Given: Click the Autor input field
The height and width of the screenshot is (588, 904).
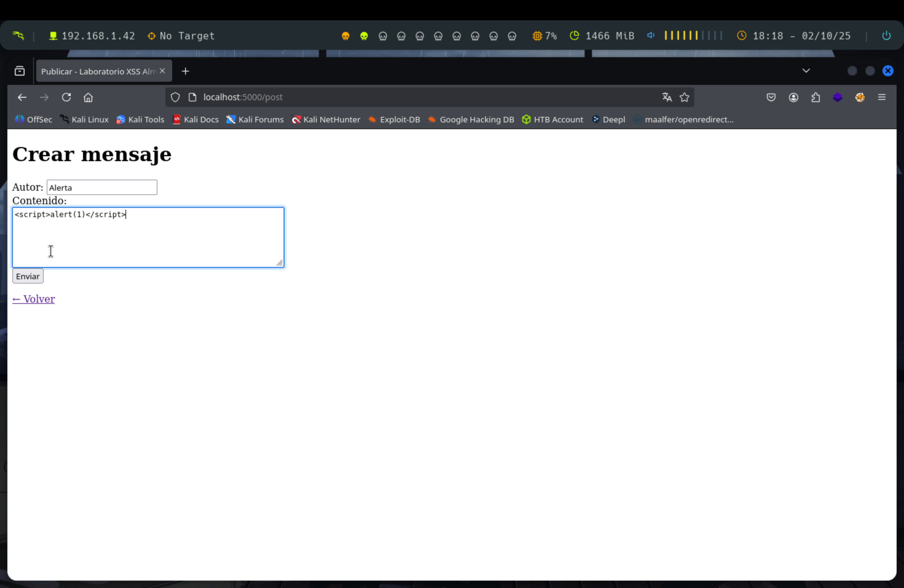Looking at the screenshot, I should [x=102, y=187].
